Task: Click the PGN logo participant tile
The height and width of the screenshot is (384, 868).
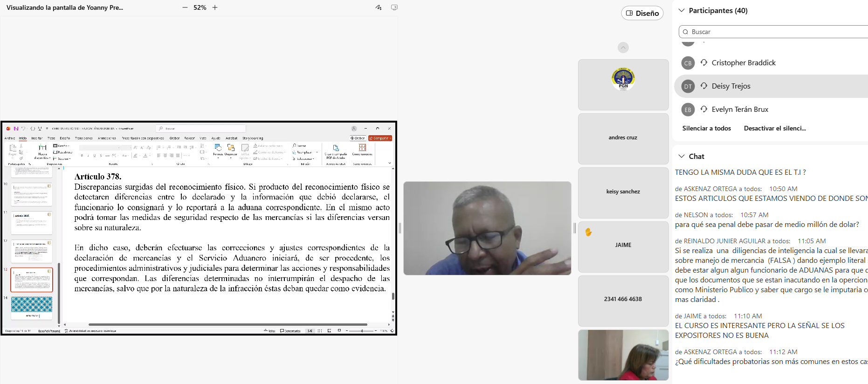Action: click(x=623, y=84)
